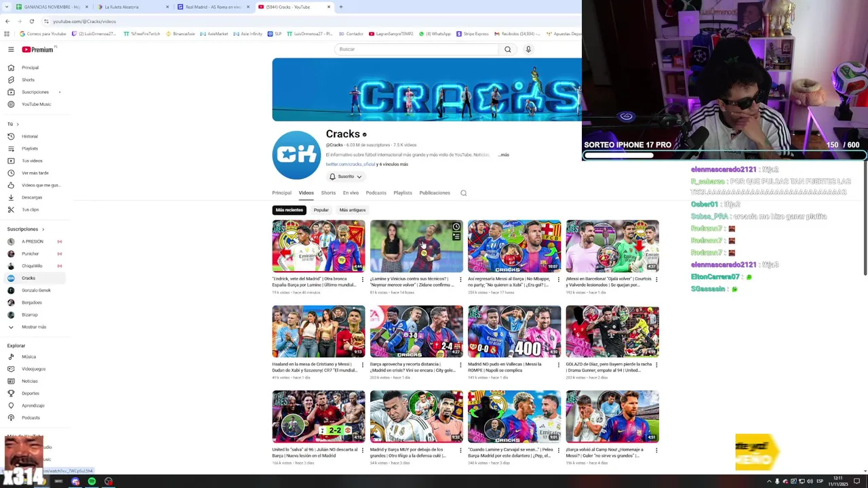The height and width of the screenshot is (488, 868).
Task: Expand the Suscripciones section heading
Action: pyautogui.click(x=26, y=229)
